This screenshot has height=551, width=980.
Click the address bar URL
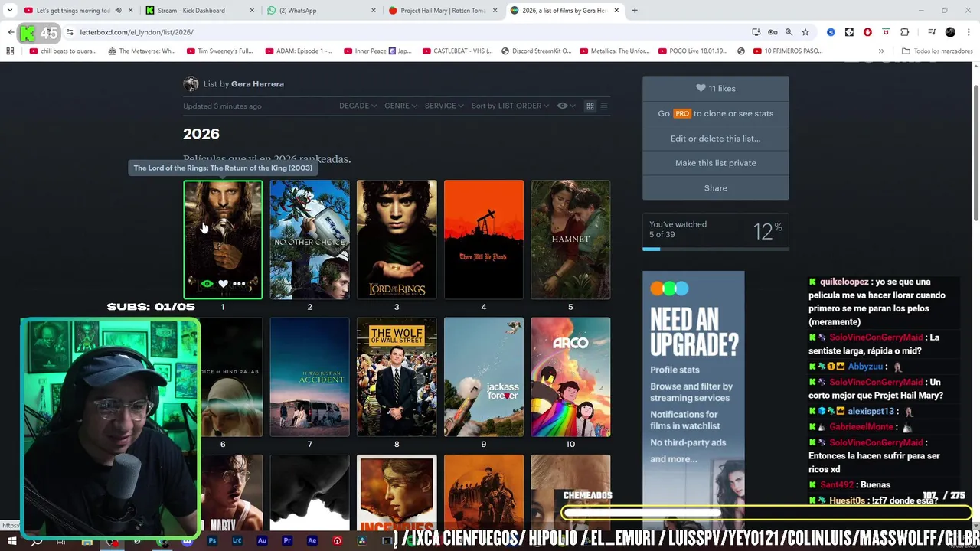tap(136, 32)
